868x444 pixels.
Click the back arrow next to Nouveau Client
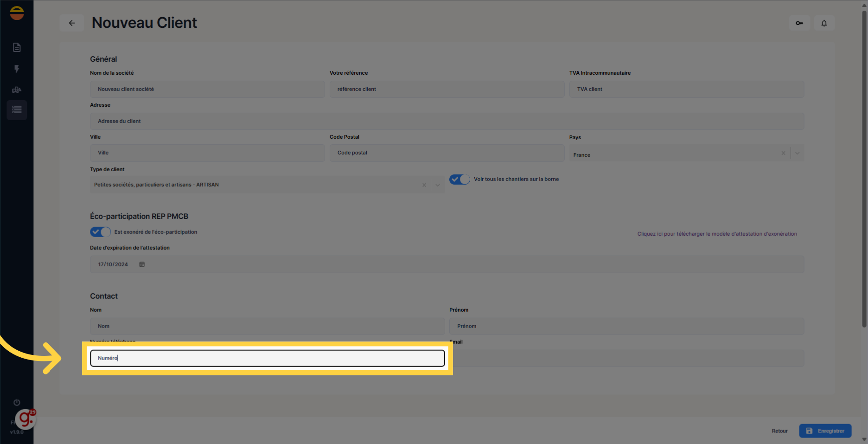tap(72, 23)
